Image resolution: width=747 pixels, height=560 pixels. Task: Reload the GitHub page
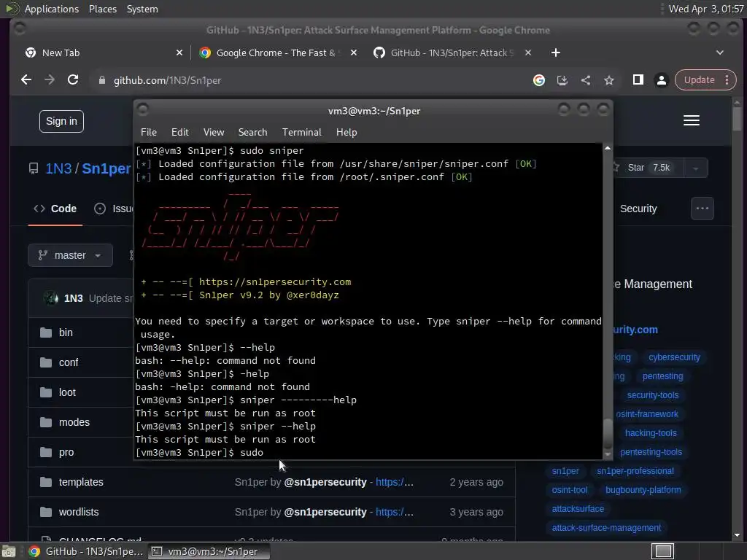(x=73, y=80)
